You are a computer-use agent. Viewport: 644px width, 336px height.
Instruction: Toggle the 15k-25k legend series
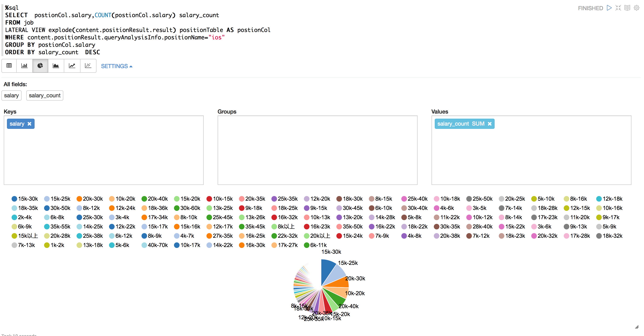pyautogui.click(x=57, y=199)
